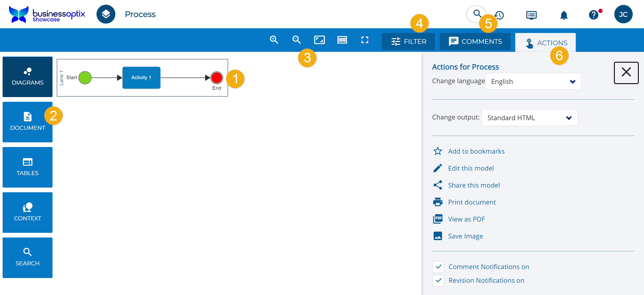Open the COMMENTS panel tab
Screen dimensions: 644x295
coord(475,41)
